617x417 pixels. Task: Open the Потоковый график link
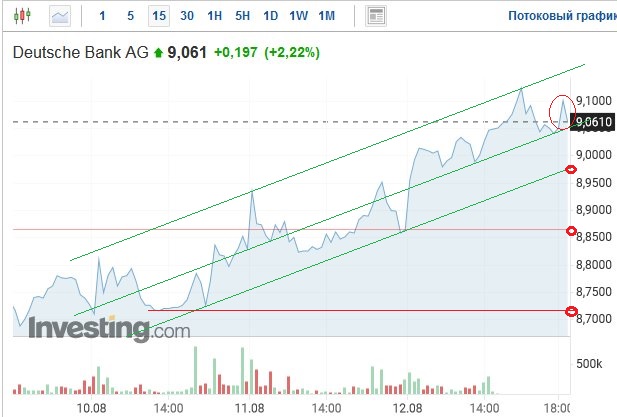pyautogui.click(x=562, y=16)
